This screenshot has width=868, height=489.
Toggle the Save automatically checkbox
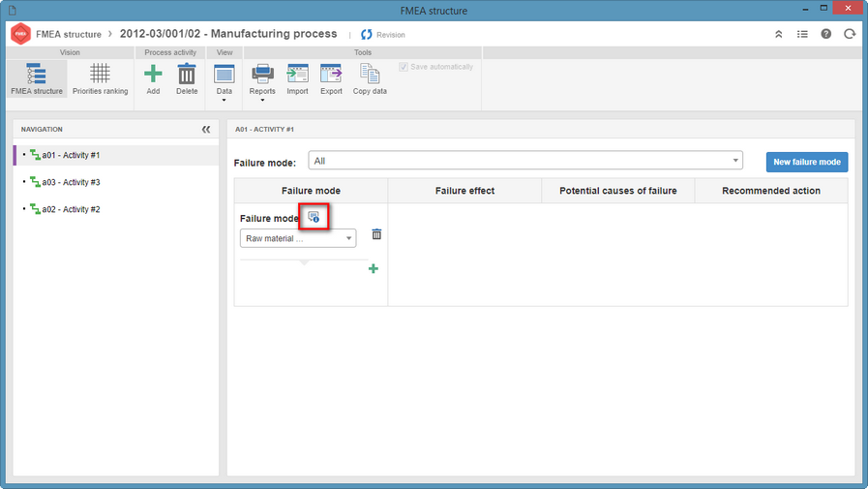point(404,67)
